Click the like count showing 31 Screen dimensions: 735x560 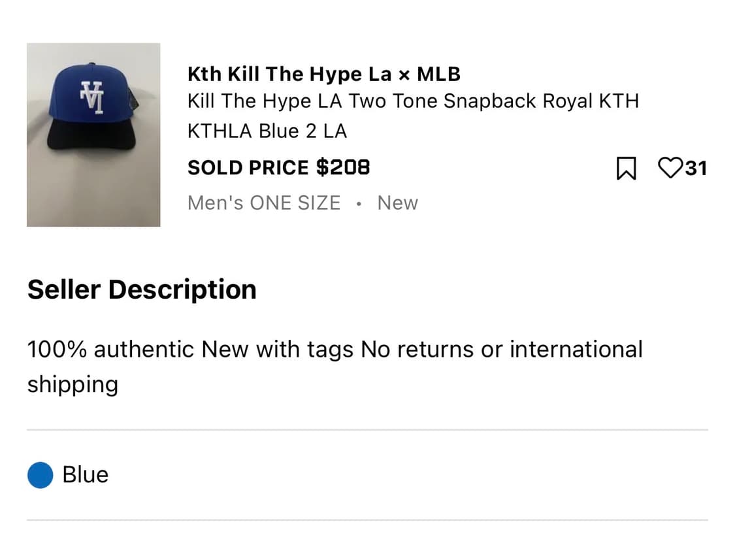point(696,169)
